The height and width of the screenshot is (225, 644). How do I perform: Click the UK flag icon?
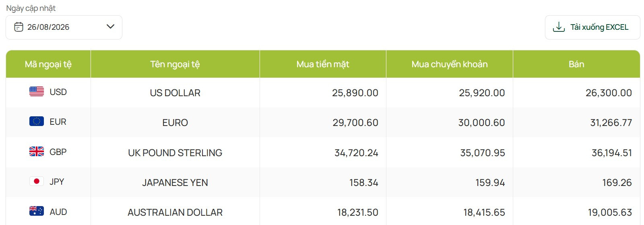point(37,151)
